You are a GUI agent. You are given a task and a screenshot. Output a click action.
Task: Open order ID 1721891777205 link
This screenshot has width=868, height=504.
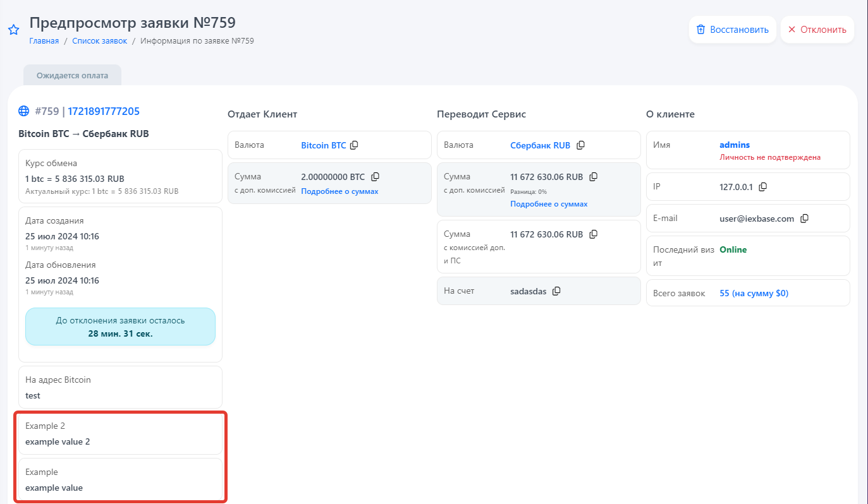(104, 111)
